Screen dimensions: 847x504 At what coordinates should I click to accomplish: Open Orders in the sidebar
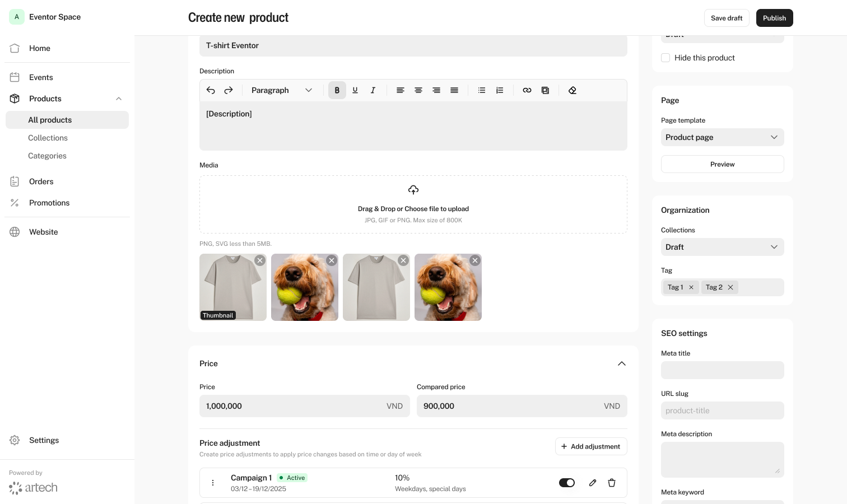(x=41, y=181)
